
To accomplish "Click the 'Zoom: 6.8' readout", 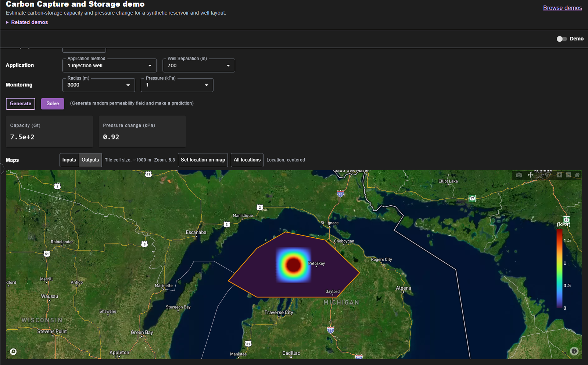I will tap(164, 160).
